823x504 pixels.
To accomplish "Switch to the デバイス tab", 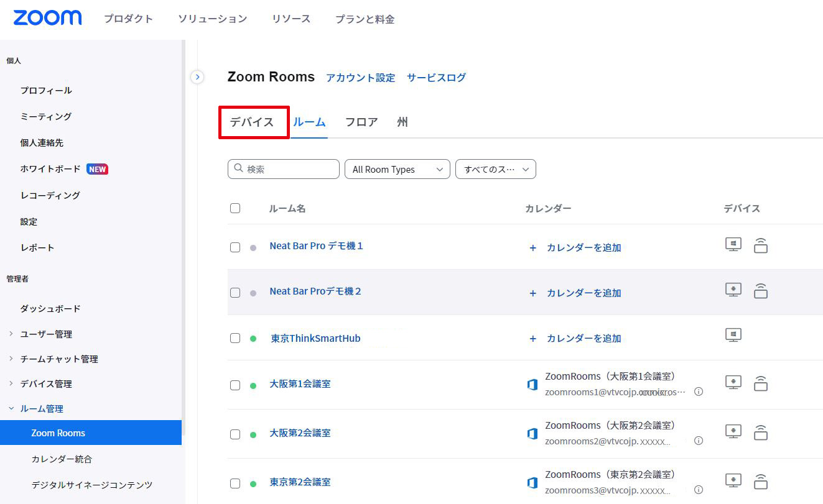I will (252, 122).
